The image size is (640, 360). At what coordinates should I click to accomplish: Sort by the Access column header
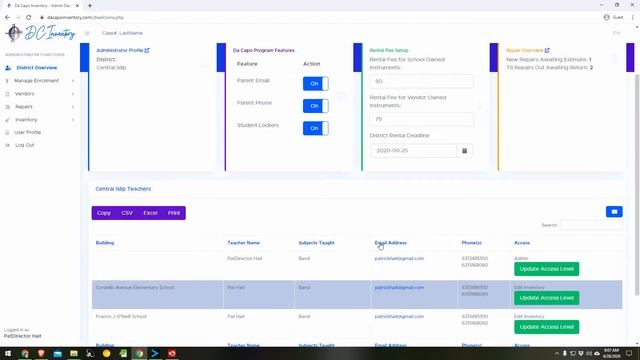point(522,243)
